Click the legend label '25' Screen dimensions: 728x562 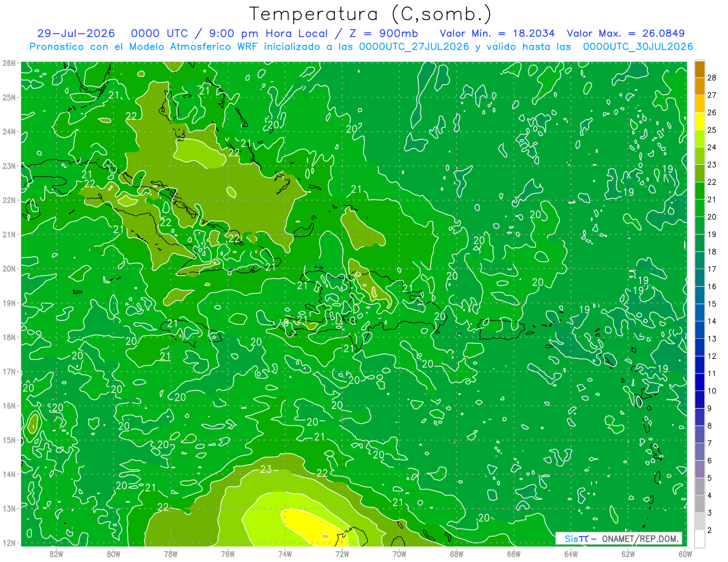click(712, 130)
